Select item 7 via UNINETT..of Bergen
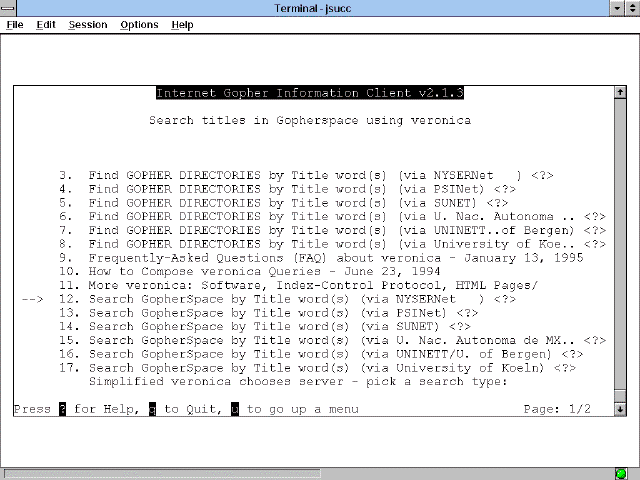Viewport: 640px width, 480px height. (332, 231)
